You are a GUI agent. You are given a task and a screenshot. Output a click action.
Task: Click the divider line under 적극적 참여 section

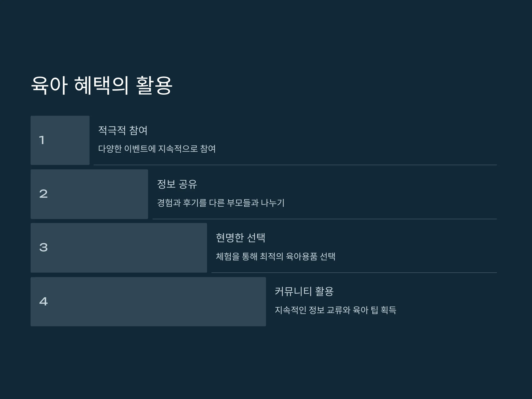295,165
